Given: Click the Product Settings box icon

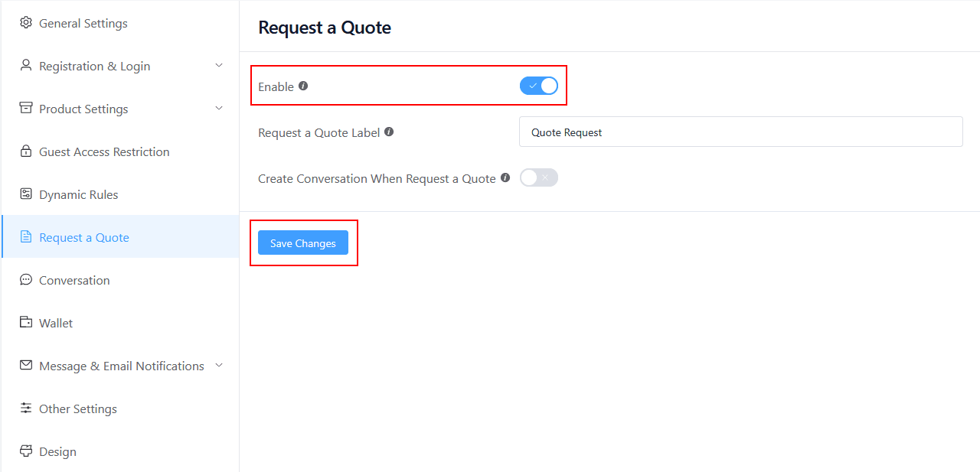Looking at the screenshot, I should 26,109.
